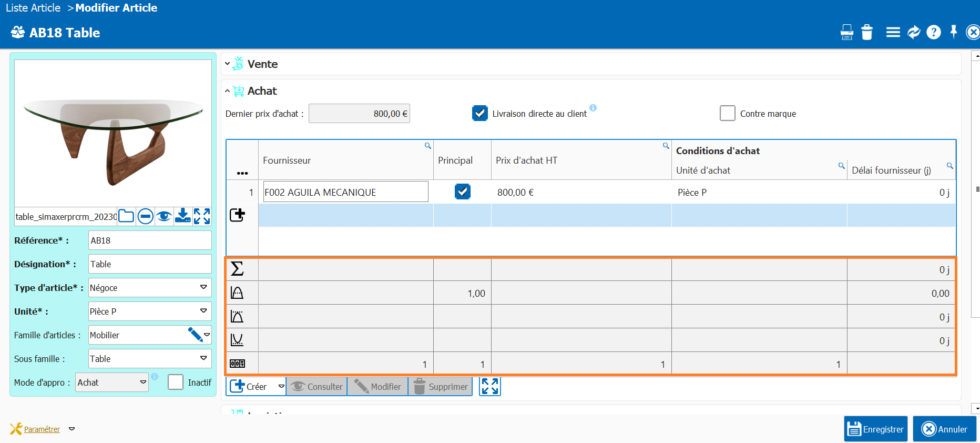Toggle the image preview eye icon
The height and width of the screenshot is (443, 980).
pos(164,216)
